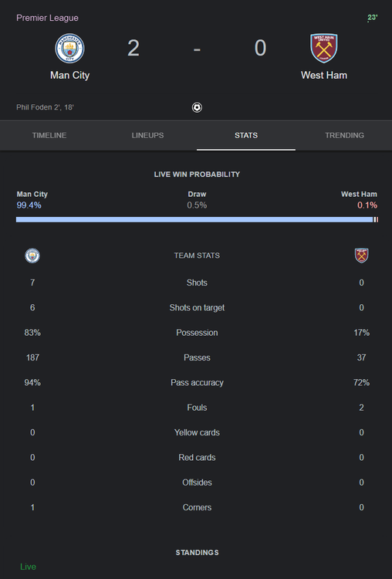Click the West Ham team name
The image size is (392, 579).
pos(324,76)
